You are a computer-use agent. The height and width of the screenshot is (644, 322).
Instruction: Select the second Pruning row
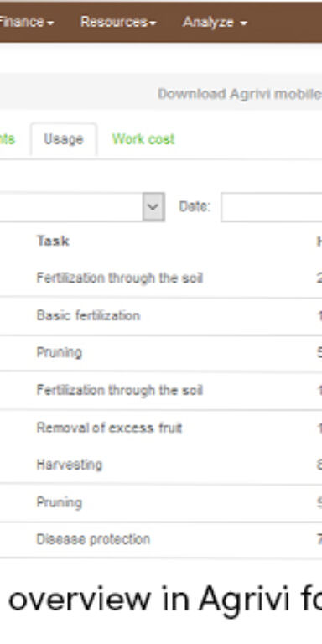pos(161,503)
